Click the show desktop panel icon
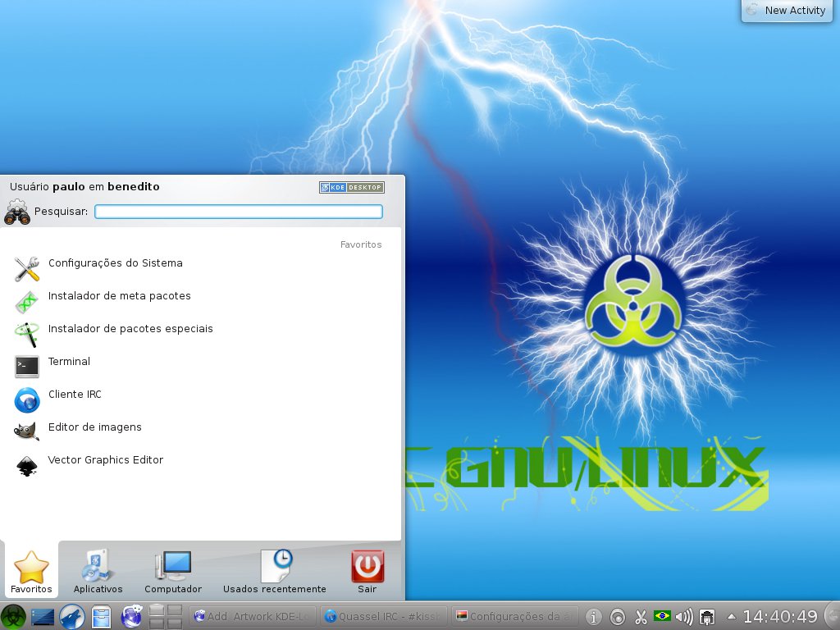Image resolution: width=840 pixels, height=630 pixels. (x=43, y=617)
